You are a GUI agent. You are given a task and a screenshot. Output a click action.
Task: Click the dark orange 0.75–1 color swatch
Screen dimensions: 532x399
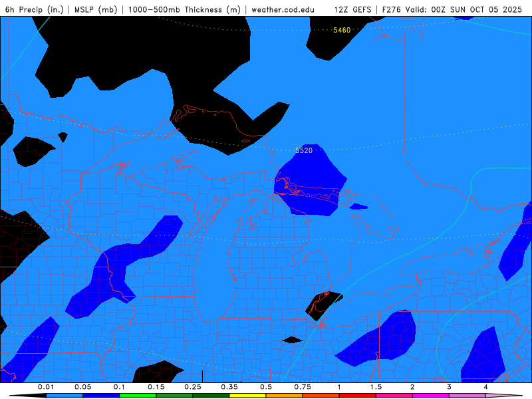click(x=321, y=396)
